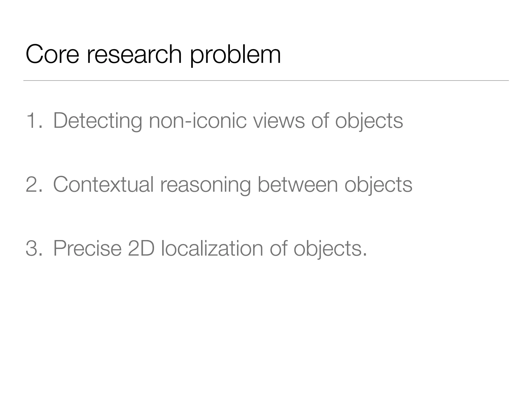Click the horizontal divider line under the title
Image resolution: width=532 pixels, height=399 pixels.
coord(266,81)
